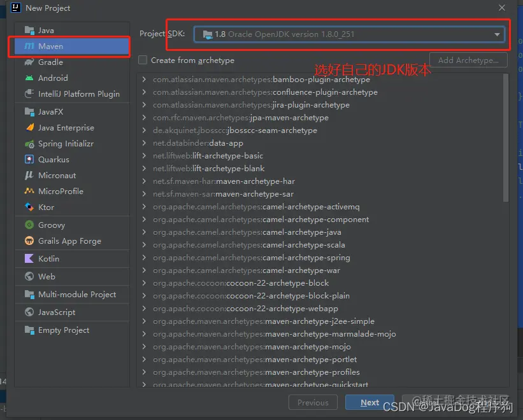Click the IntelliJ Platform Plugin icon
Image resolution: width=523 pixels, height=420 pixels.
[29, 94]
